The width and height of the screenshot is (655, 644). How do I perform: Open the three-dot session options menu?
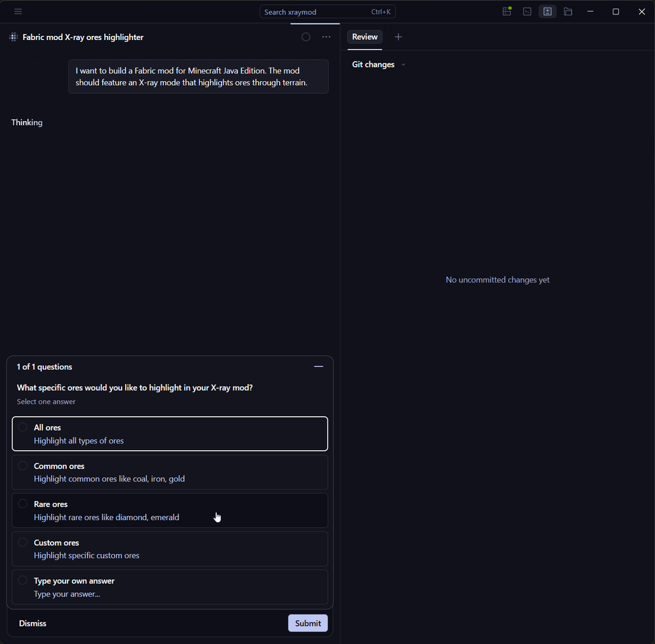(326, 37)
